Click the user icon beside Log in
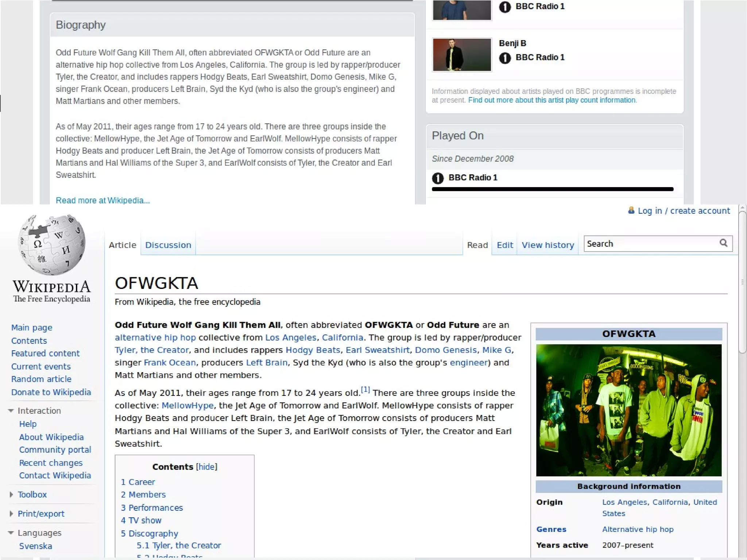 [631, 211]
